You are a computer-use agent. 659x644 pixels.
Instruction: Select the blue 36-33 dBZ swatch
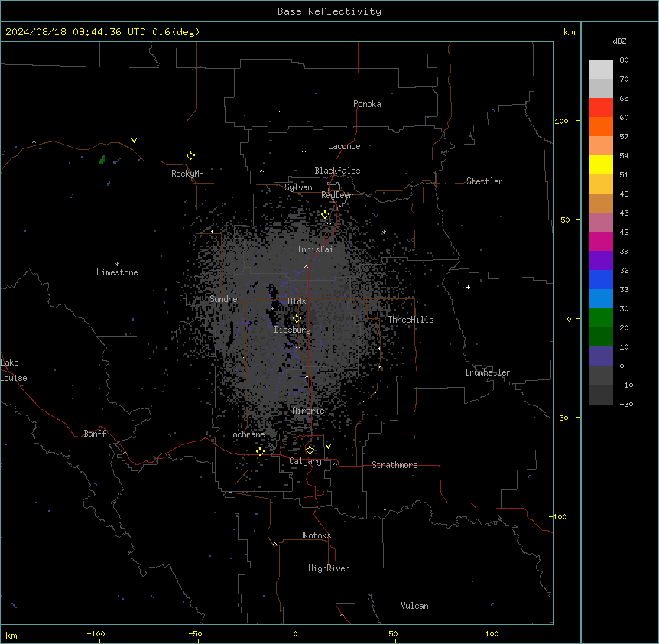[x=601, y=279]
